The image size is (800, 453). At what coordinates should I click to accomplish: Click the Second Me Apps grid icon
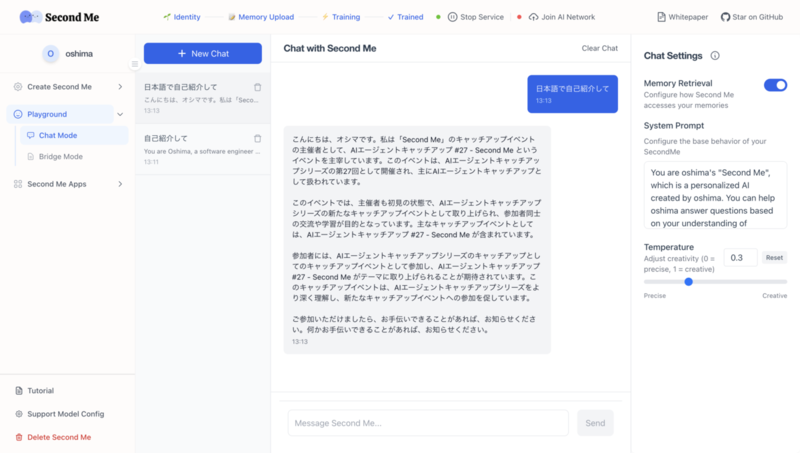[x=18, y=184]
